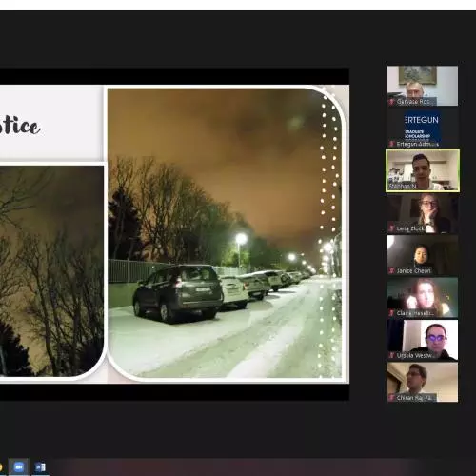
Task: Click the "Lena Zlock" name label
Action: tap(410, 228)
